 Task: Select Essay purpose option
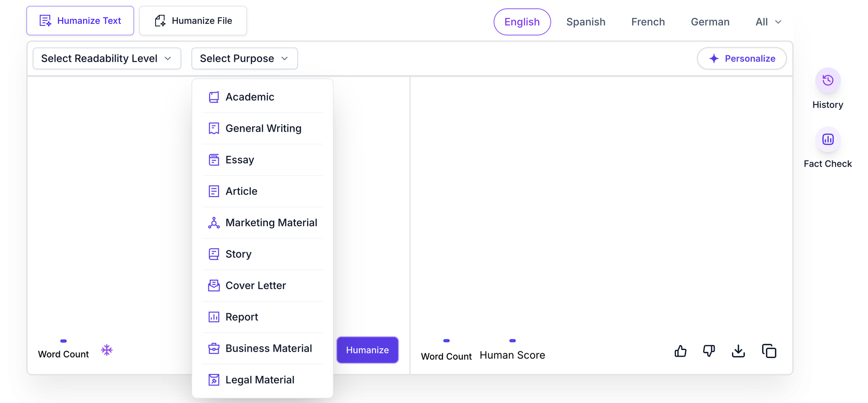click(262, 160)
